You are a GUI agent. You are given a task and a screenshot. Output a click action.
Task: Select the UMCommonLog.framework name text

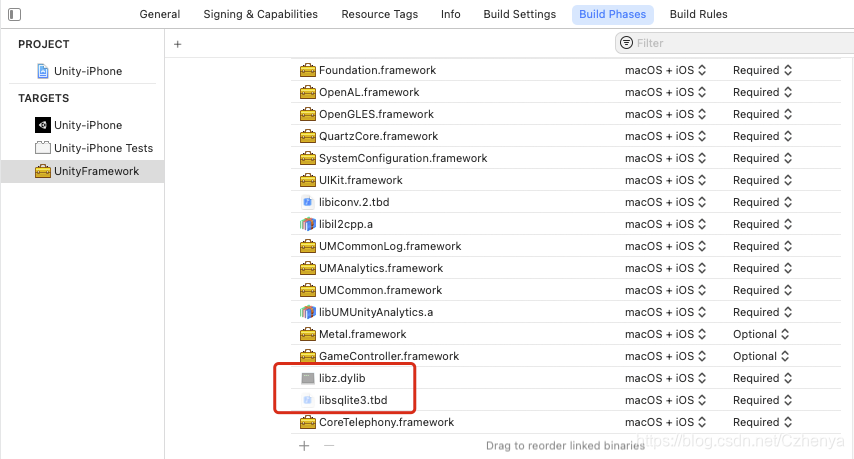click(x=390, y=246)
